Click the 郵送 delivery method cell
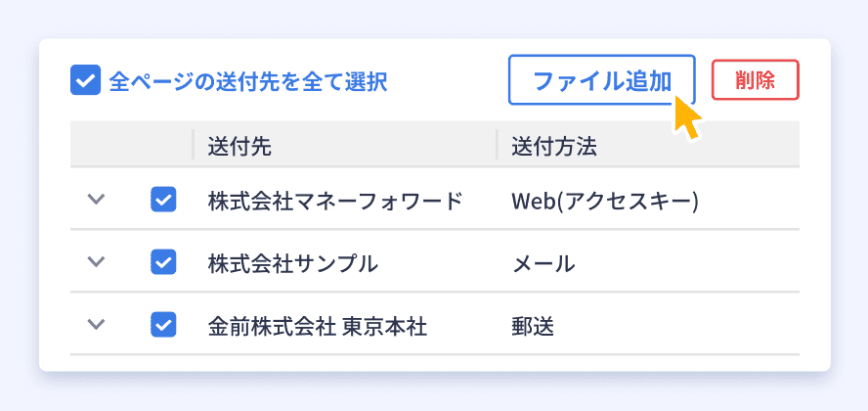868x411 pixels. tap(533, 326)
